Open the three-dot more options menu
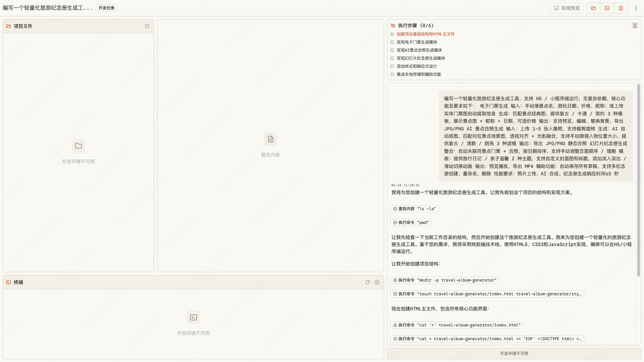The image size is (644, 362). [636, 8]
